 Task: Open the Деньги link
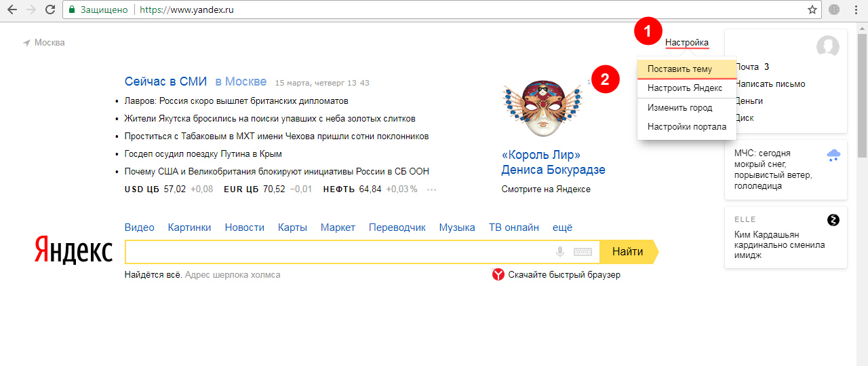(x=749, y=101)
